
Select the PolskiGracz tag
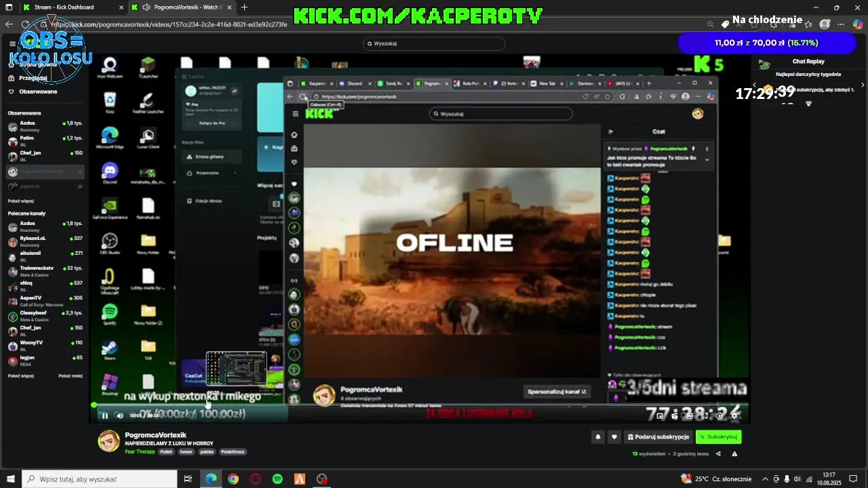(x=232, y=451)
